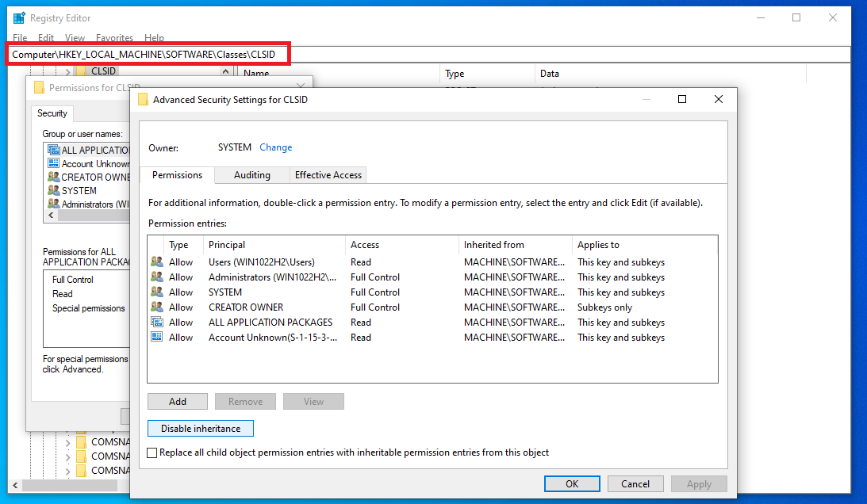Viewport: 867px width, 504px height.
Task: Click the icon of the Account Unknown permission entry
Action: 157,337
